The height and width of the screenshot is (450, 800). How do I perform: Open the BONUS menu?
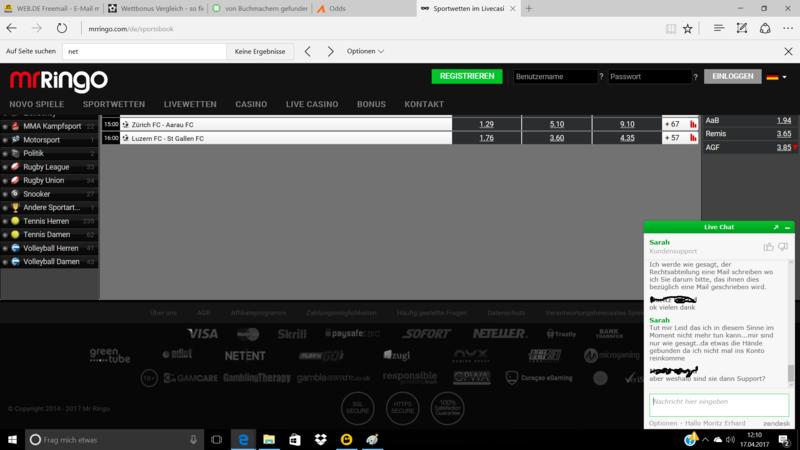click(x=371, y=104)
